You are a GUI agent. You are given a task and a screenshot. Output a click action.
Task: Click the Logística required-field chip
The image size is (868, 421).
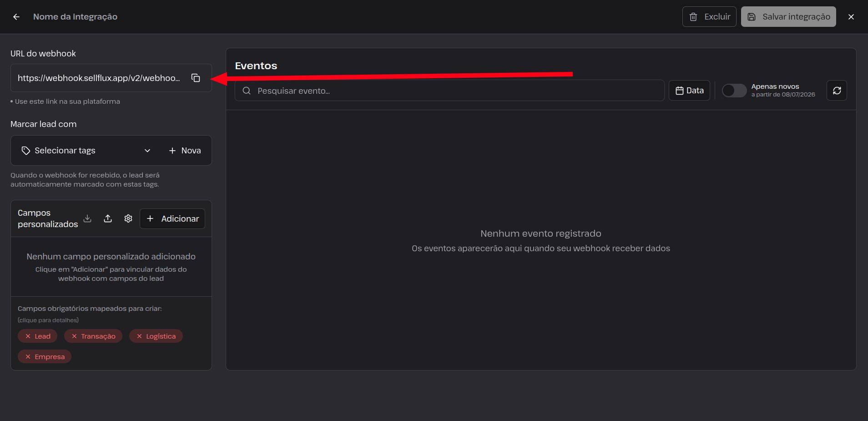click(156, 336)
